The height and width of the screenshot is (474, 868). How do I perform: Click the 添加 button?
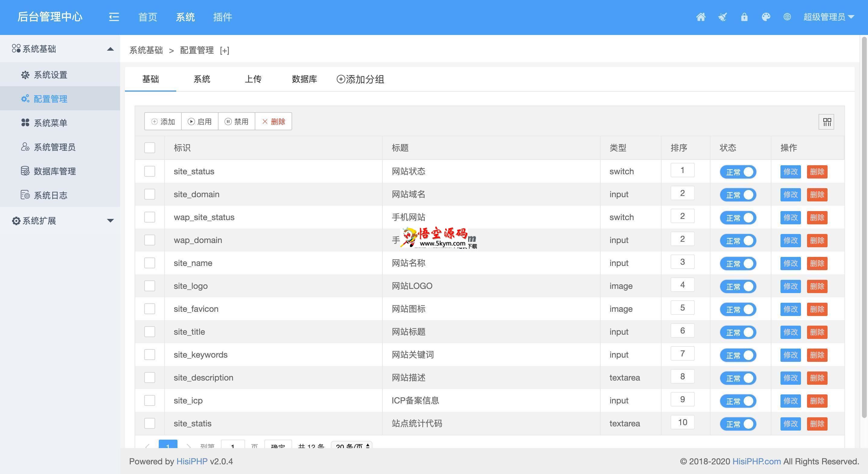(x=162, y=122)
